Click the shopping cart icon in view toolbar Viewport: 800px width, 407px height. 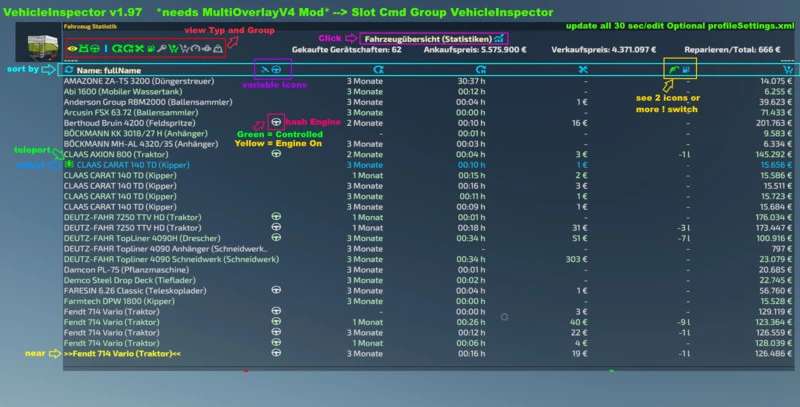[185, 48]
